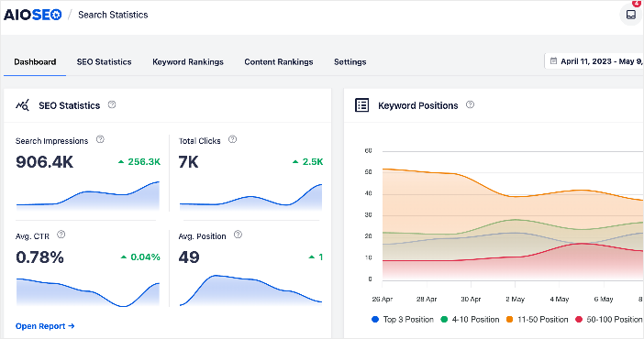The width and height of the screenshot is (644, 339).
Task: Click the Search Impressions sparkline chart
Action: coord(88,195)
